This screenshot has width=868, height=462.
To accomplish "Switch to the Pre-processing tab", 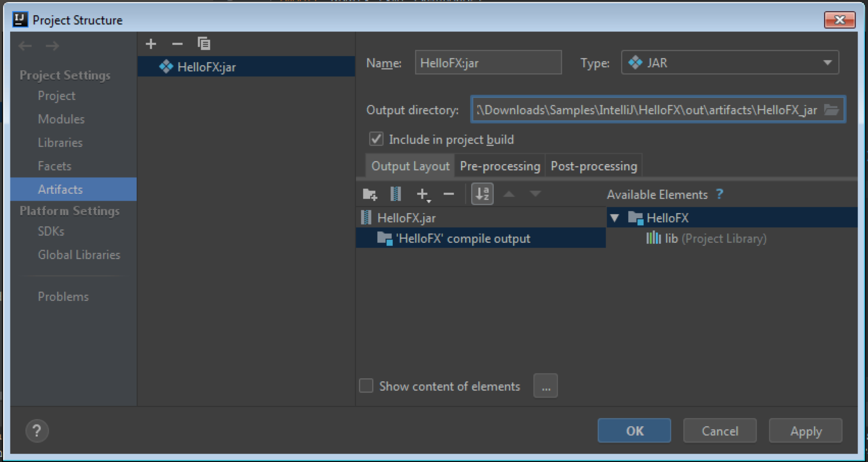I will [500, 166].
